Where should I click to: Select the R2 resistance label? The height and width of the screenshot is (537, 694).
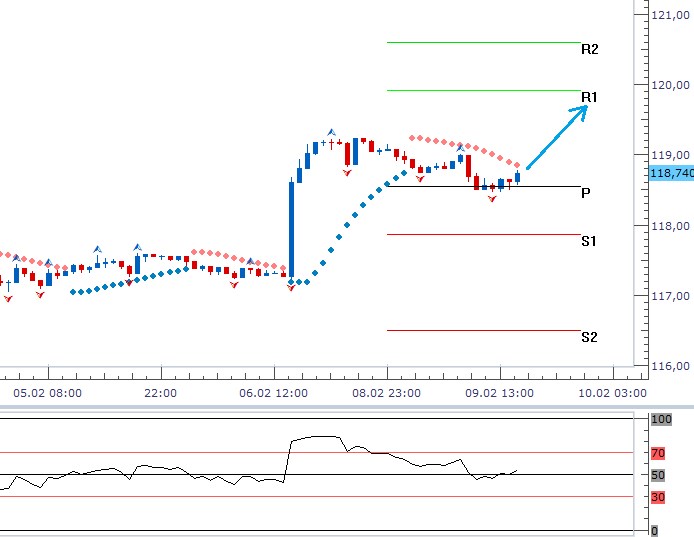pyautogui.click(x=589, y=49)
